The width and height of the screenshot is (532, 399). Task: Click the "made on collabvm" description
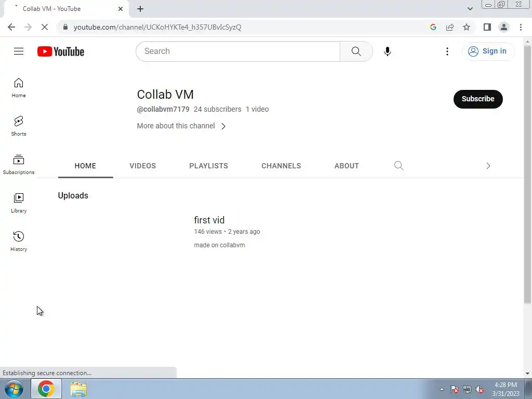[220, 245]
